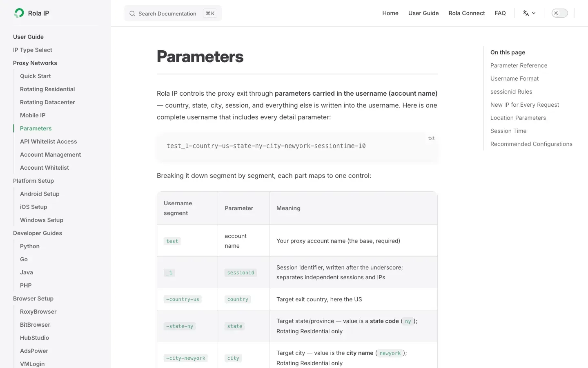Open the API Whitelist Access page
Screen dimensions: 588x368
(x=49, y=141)
